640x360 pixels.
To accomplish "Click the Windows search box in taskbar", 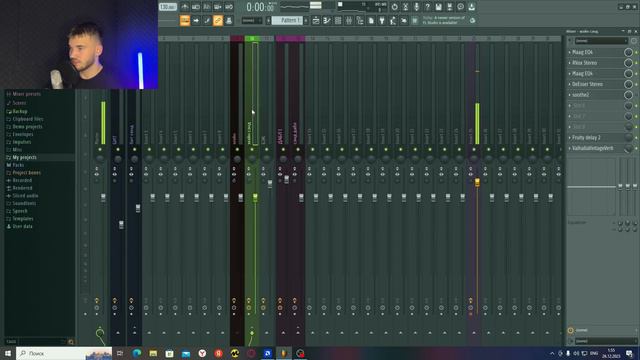I will pos(64,353).
